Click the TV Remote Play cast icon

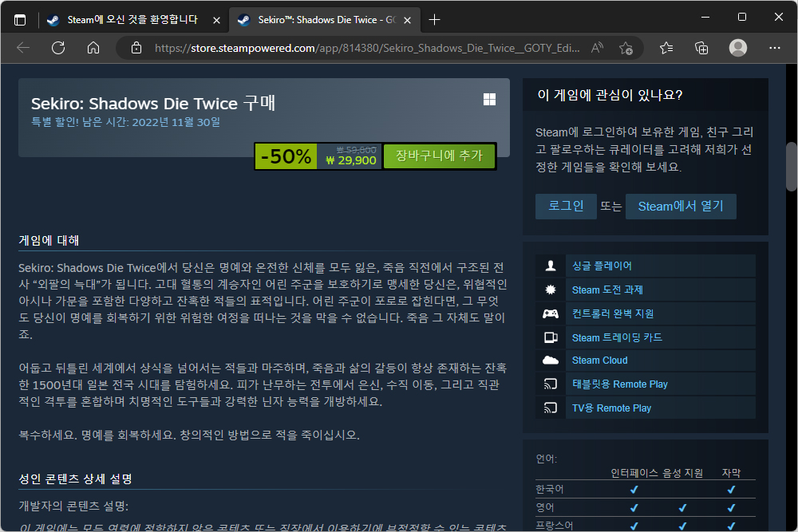tap(550, 408)
